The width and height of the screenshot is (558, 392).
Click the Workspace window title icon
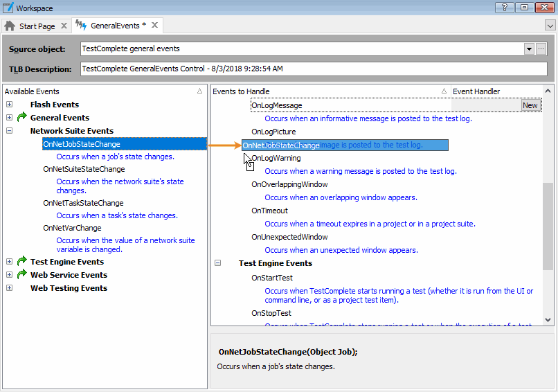(8, 8)
